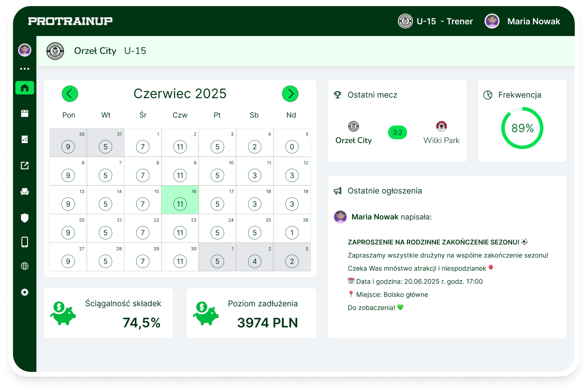The width and height of the screenshot is (588, 392).
Task: Open the Poziom zadłużenia card
Action: tap(251, 313)
